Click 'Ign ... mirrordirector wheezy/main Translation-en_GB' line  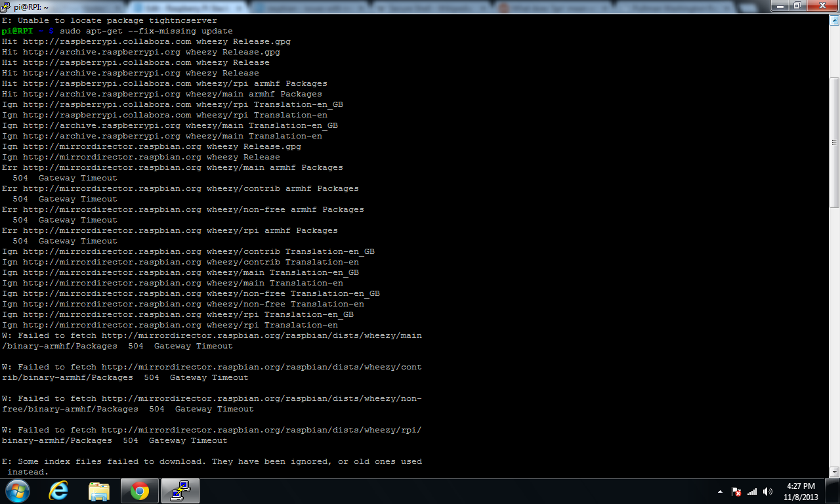pyautogui.click(x=180, y=272)
